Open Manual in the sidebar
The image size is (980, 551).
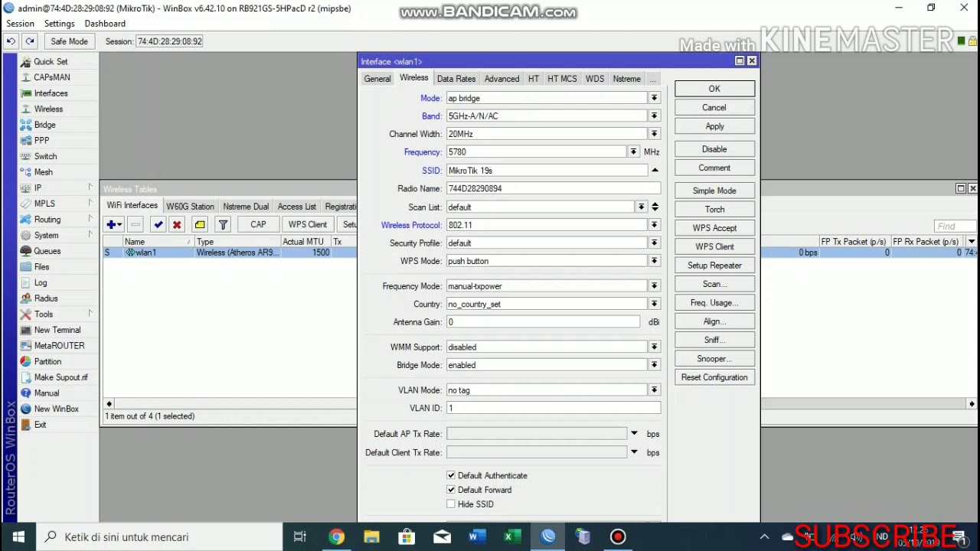46,393
